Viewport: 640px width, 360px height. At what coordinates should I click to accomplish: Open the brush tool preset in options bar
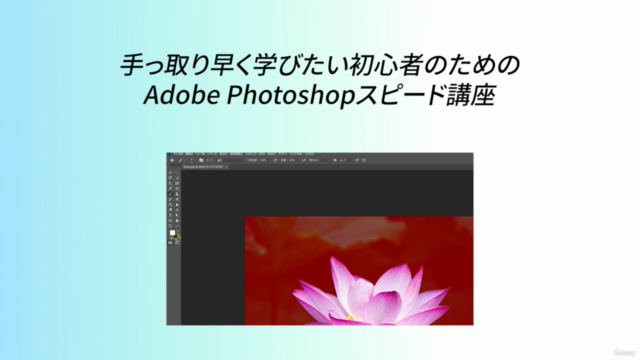click(182, 160)
